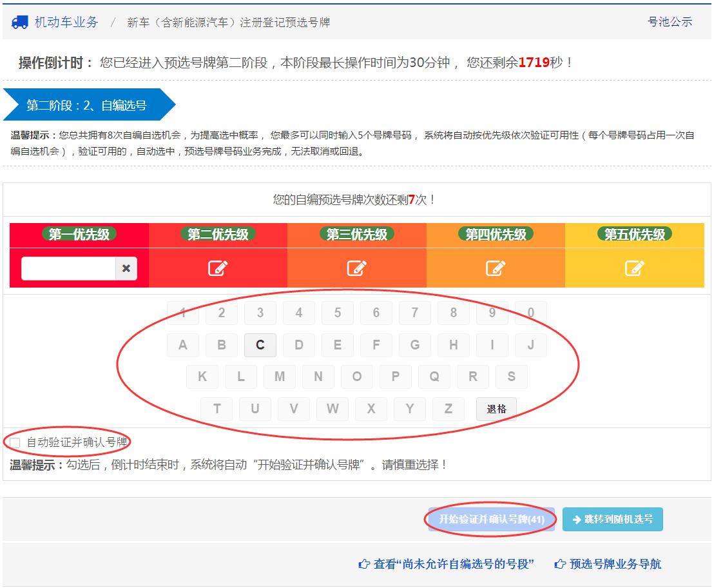Click inside the 第一优先级 plate input field
714x588 pixels.
pos(68,269)
